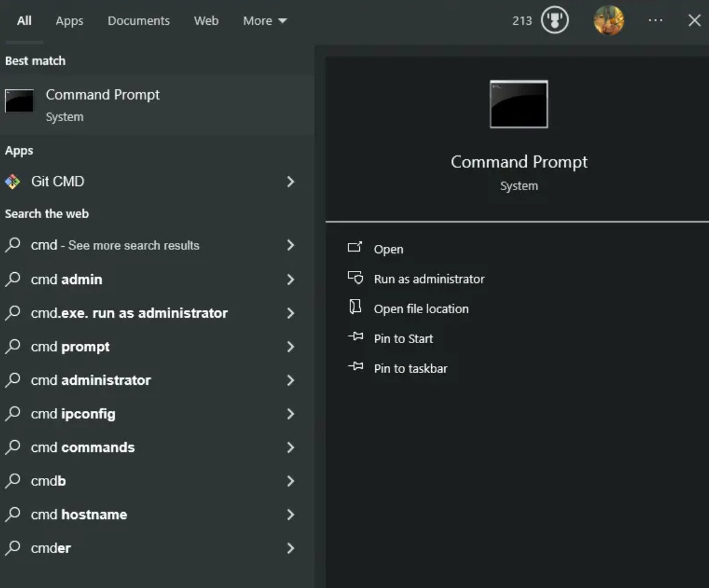The image size is (709, 588).
Task: Expand arrow for 'cmd.exe. run as administrator'
Action: point(290,313)
